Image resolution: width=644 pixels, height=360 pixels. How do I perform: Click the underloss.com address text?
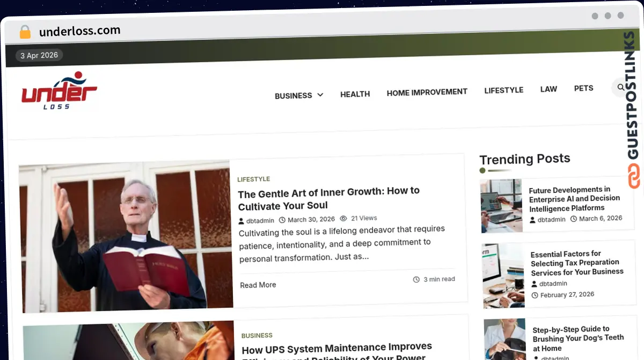(79, 31)
